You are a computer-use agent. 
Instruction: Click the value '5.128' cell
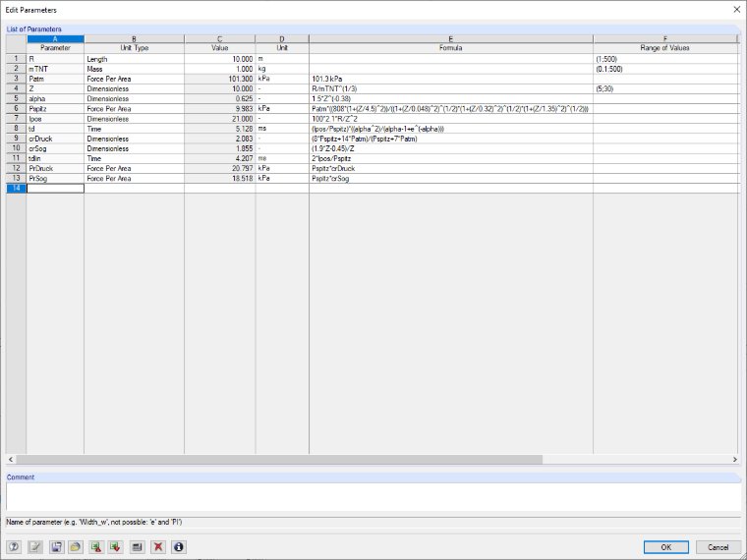pos(219,129)
